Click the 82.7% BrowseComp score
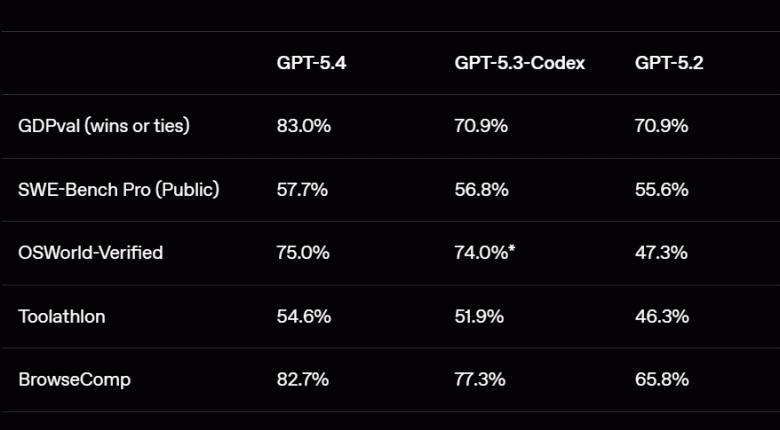780x430 pixels. pyautogui.click(x=303, y=379)
